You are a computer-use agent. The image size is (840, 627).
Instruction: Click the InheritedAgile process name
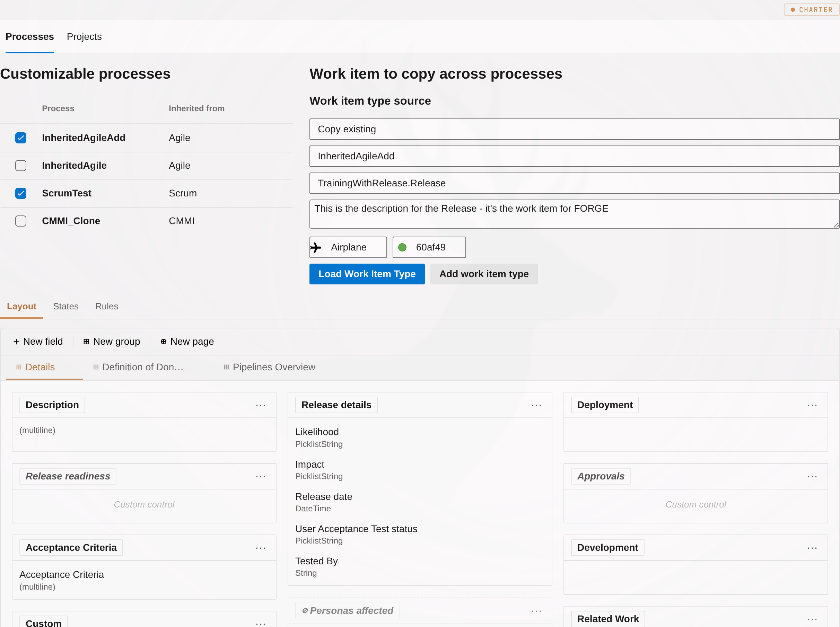pos(75,166)
